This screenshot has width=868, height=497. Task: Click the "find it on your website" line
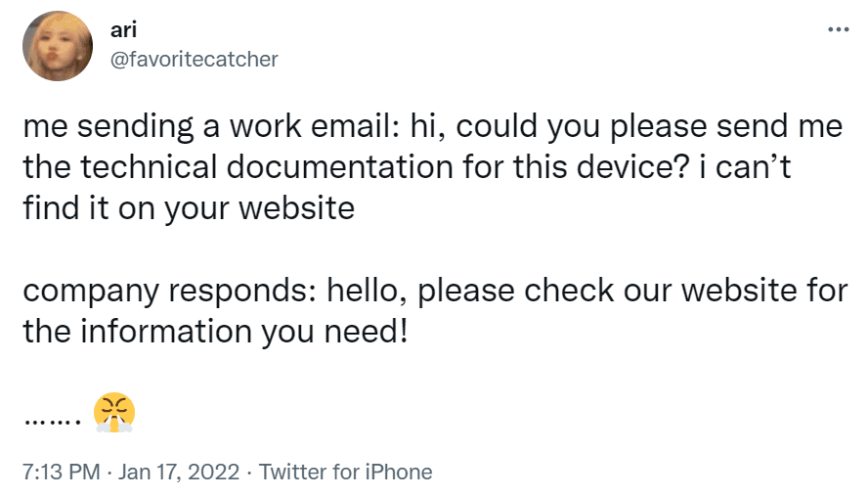pyautogui.click(x=188, y=208)
